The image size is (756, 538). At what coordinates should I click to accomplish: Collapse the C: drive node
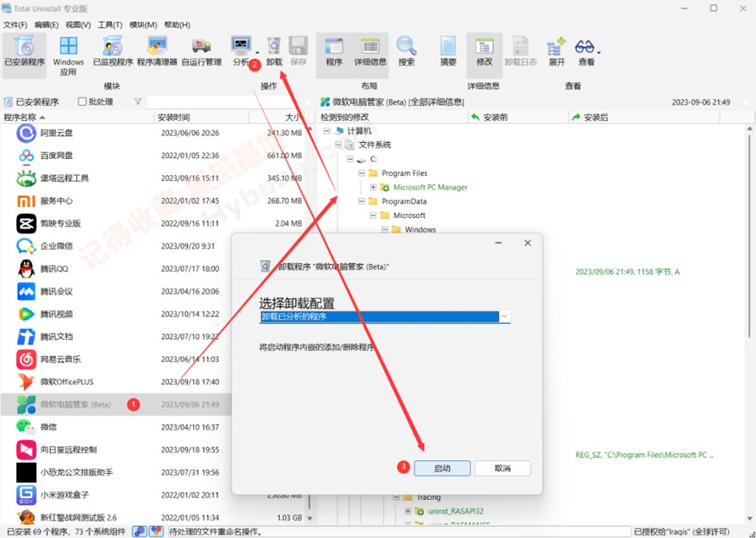click(x=350, y=159)
